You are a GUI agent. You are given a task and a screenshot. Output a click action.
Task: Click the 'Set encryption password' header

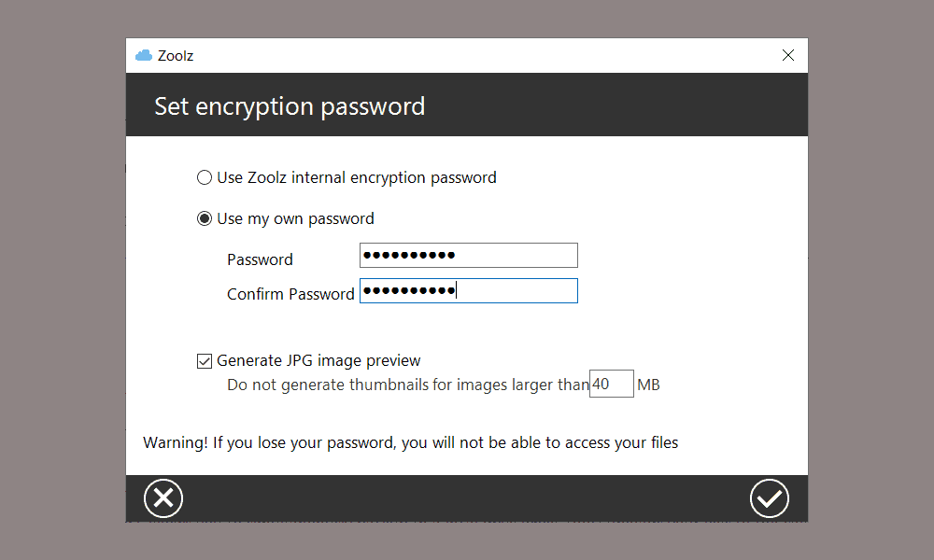tap(290, 106)
